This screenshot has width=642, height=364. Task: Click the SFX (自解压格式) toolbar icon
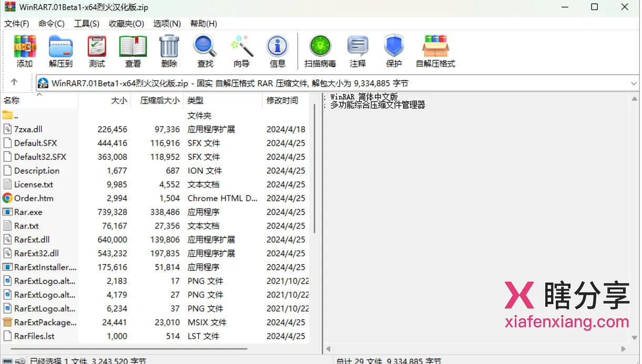click(435, 51)
